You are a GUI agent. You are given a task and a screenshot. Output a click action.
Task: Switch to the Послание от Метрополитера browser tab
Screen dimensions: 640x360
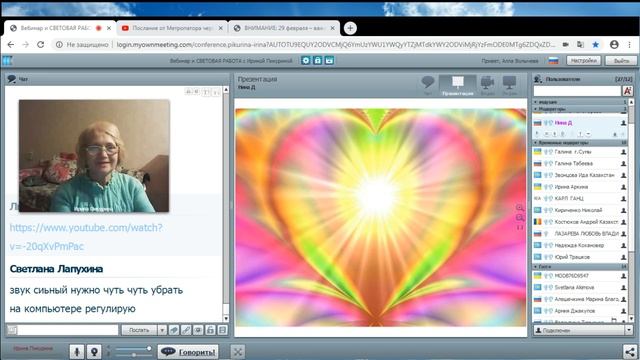pos(172,28)
